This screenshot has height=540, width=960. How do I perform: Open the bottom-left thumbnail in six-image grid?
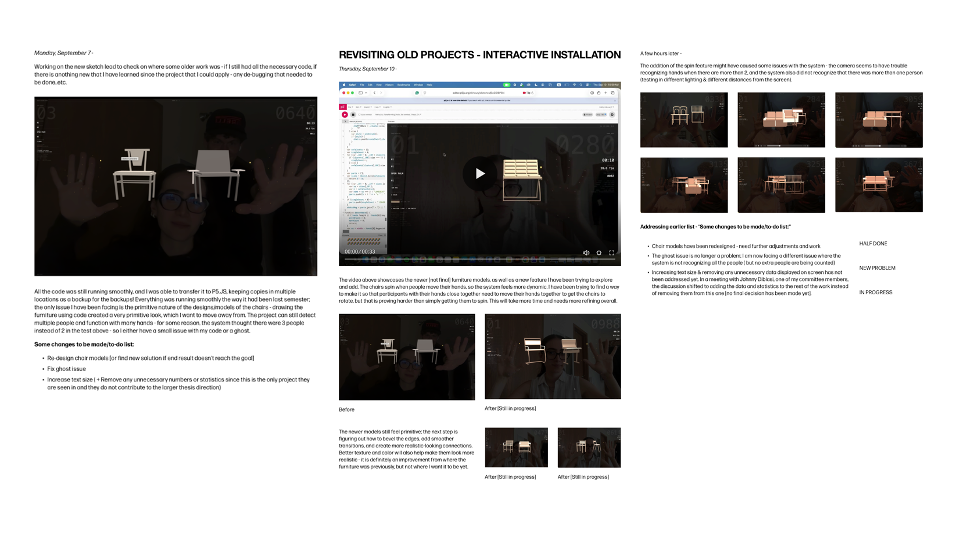click(x=684, y=185)
